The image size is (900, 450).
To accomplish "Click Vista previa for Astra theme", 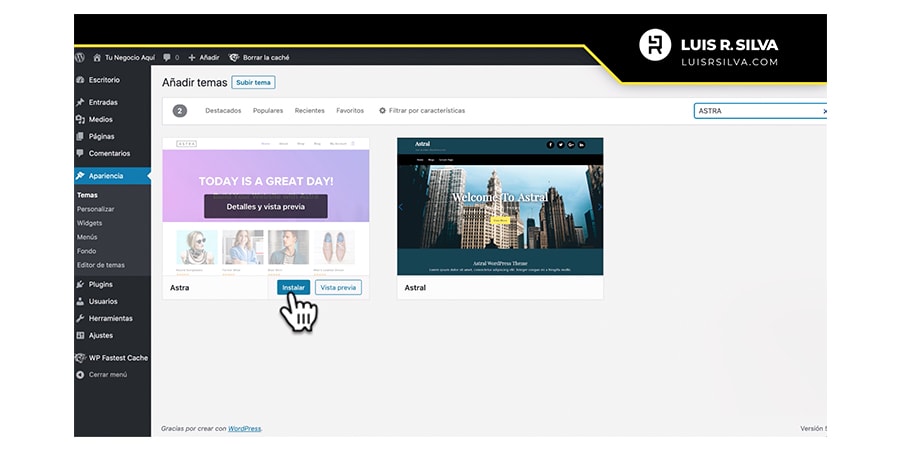I will pyautogui.click(x=338, y=288).
